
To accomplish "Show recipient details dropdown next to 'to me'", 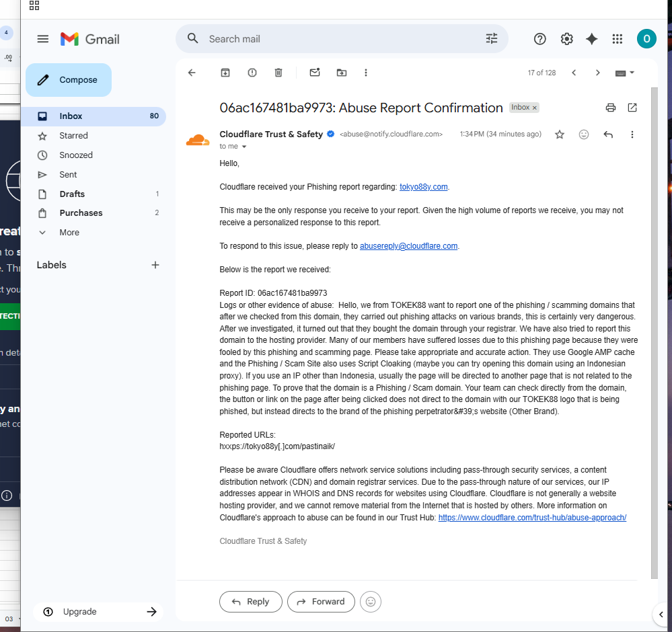I will click(244, 147).
